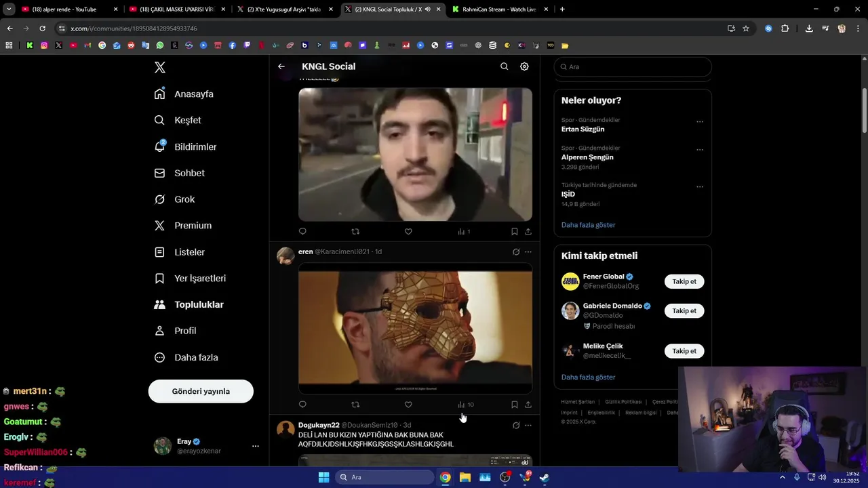Open more options for Ertan Süzgün trend
The height and width of the screenshot is (488, 868).
click(700, 122)
